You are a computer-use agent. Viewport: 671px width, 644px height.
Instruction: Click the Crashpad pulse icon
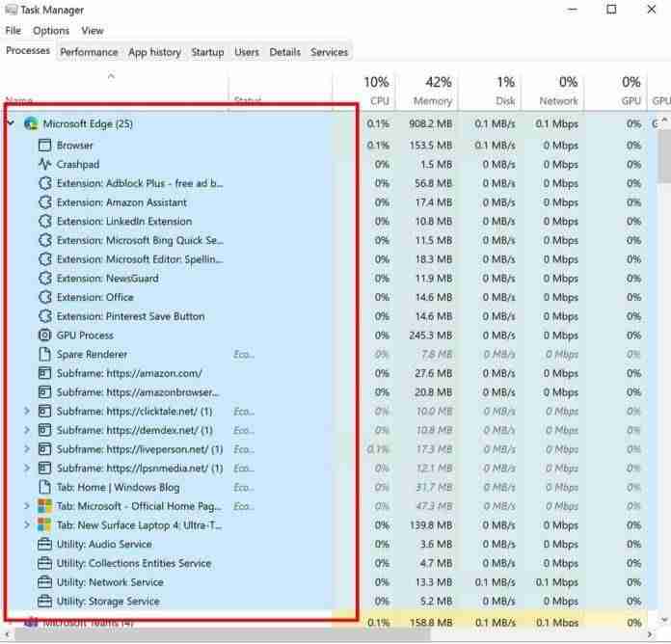tap(44, 164)
